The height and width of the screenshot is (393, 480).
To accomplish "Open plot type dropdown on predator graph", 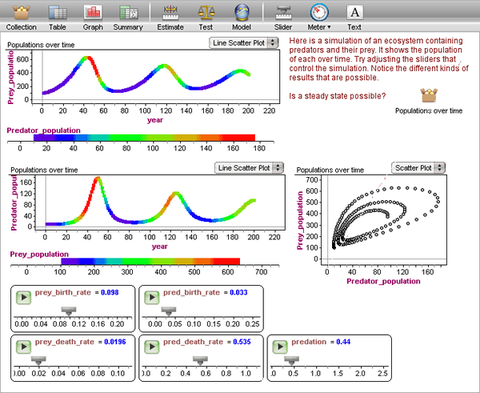I will tap(249, 168).
